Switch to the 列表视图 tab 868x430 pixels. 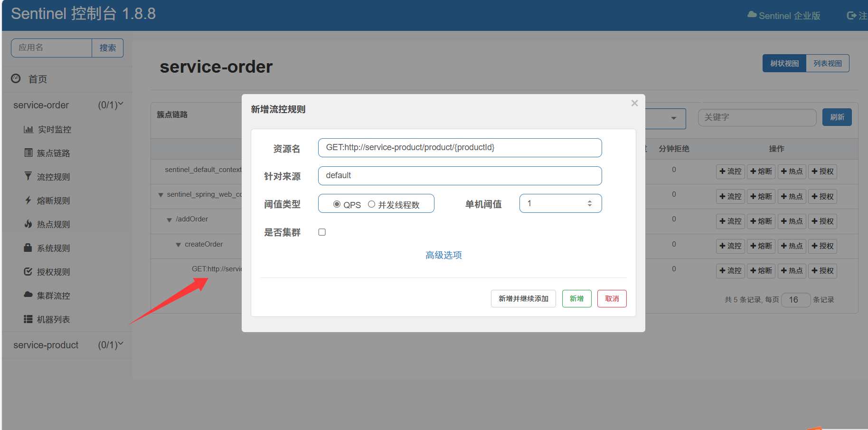point(827,63)
